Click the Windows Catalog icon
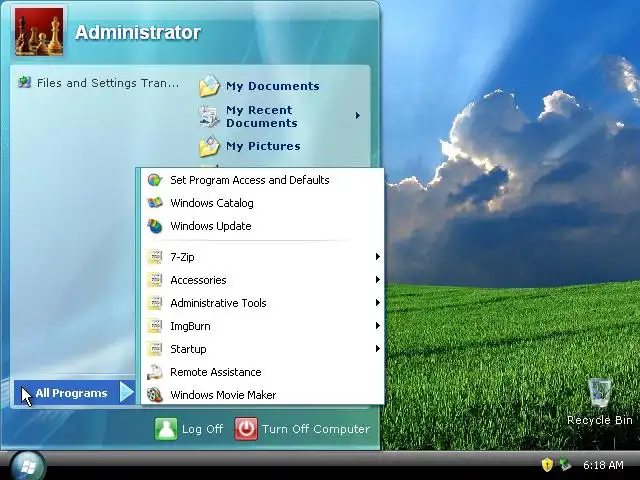640x480 pixels. [x=155, y=203]
